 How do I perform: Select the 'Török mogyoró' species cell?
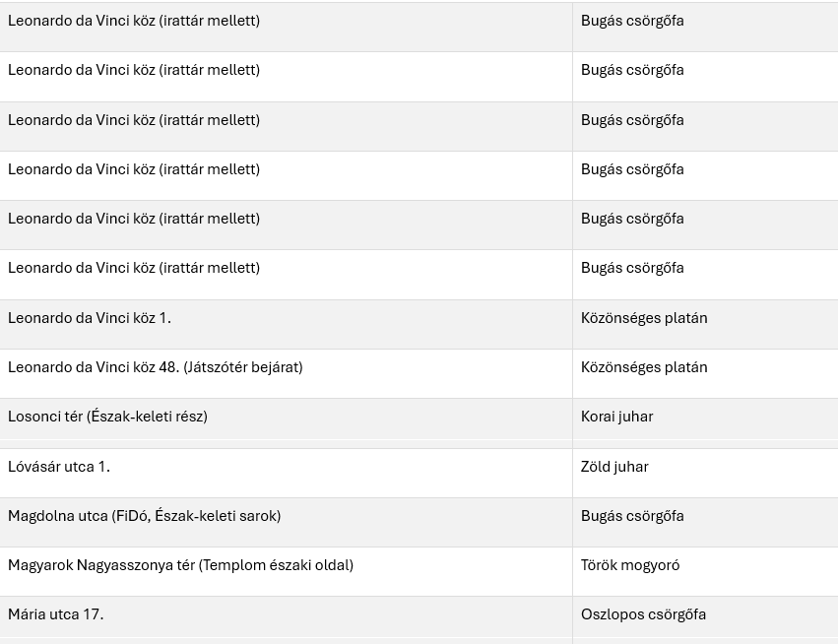point(630,565)
